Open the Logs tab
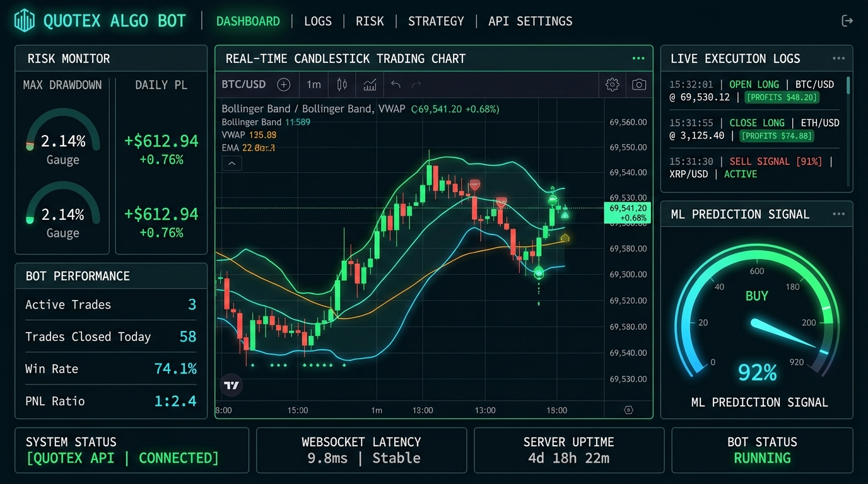 [x=318, y=21]
